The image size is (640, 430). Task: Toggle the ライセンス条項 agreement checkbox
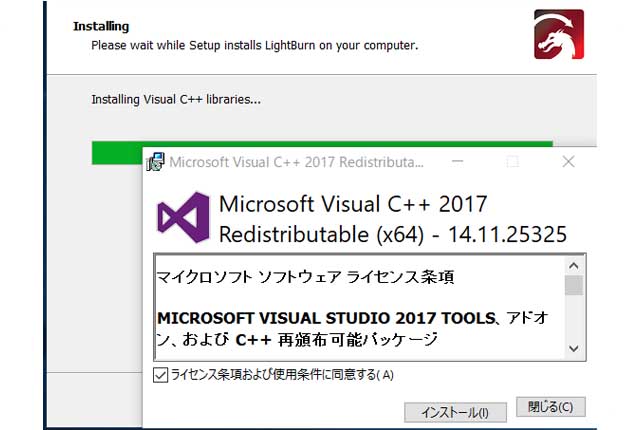pos(160,375)
